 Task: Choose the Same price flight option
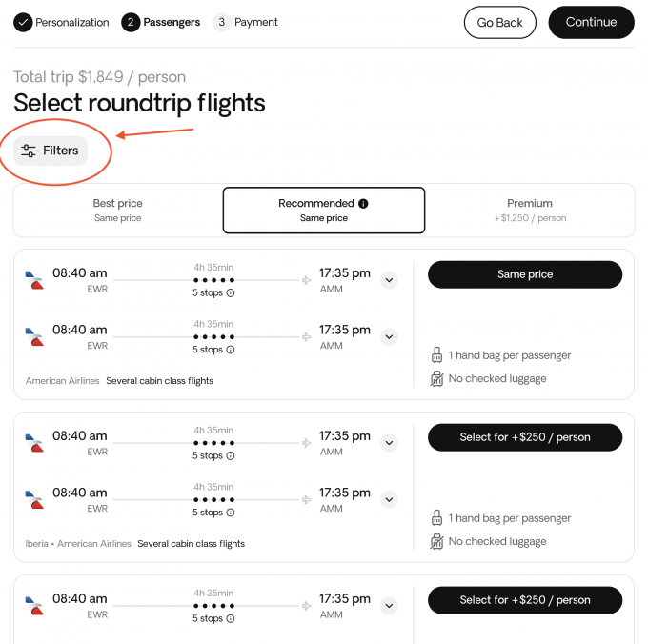[525, 274]
